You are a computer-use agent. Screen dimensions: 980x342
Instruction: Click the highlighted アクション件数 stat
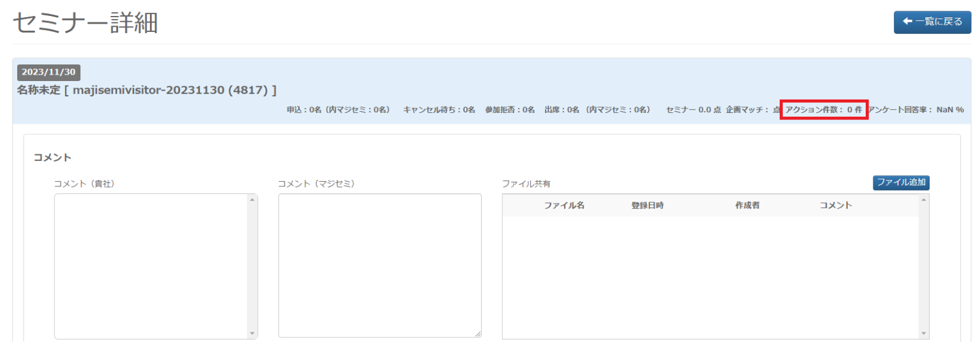[824, 110]
